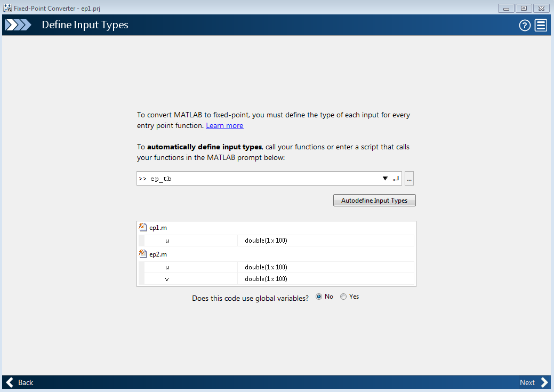
Task: Click type double(1 x 100) of ep1.m input u
Action: tap(266, 241)
